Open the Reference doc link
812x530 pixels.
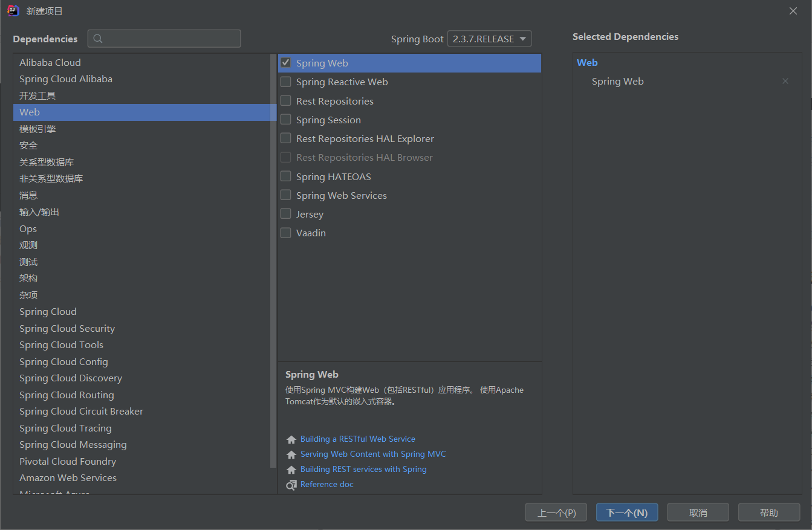click(327, 485)
